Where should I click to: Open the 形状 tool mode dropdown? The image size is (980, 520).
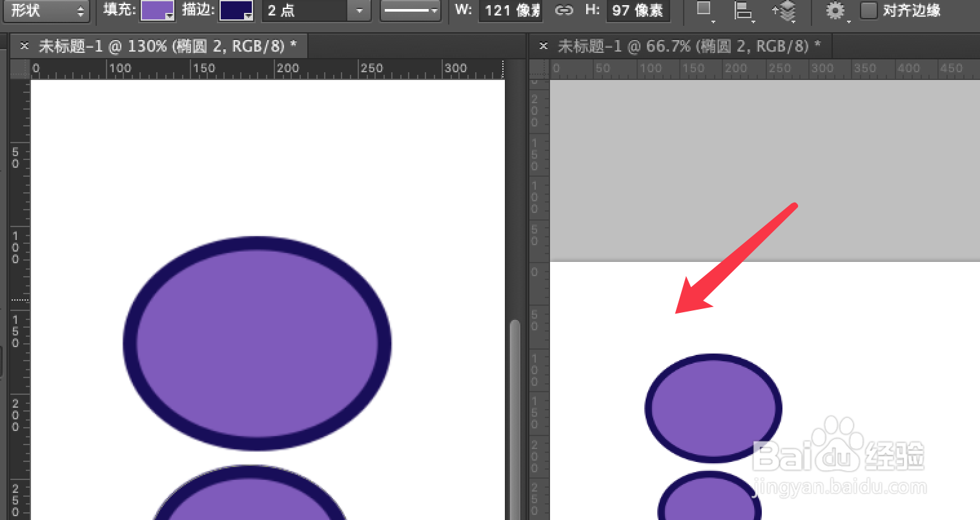pos(45,10)
